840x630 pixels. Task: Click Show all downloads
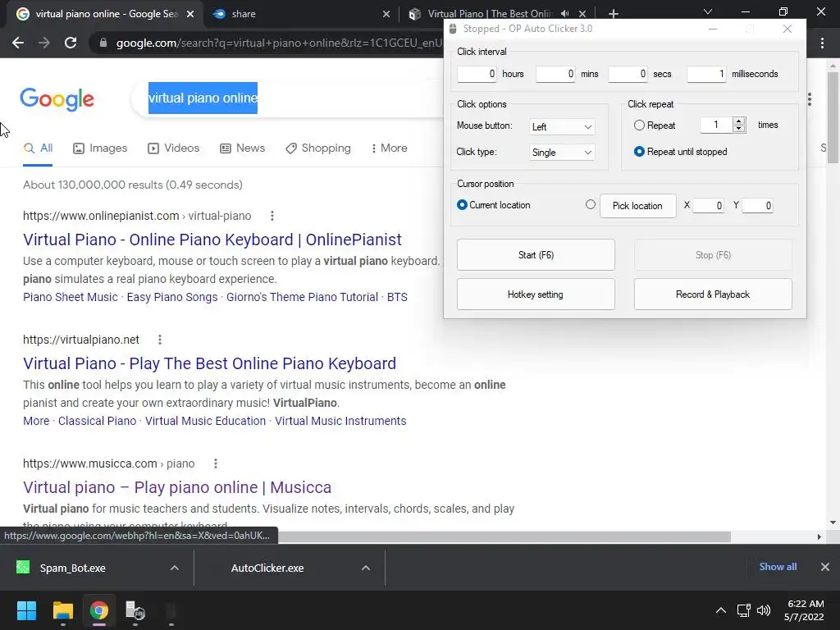778,567
